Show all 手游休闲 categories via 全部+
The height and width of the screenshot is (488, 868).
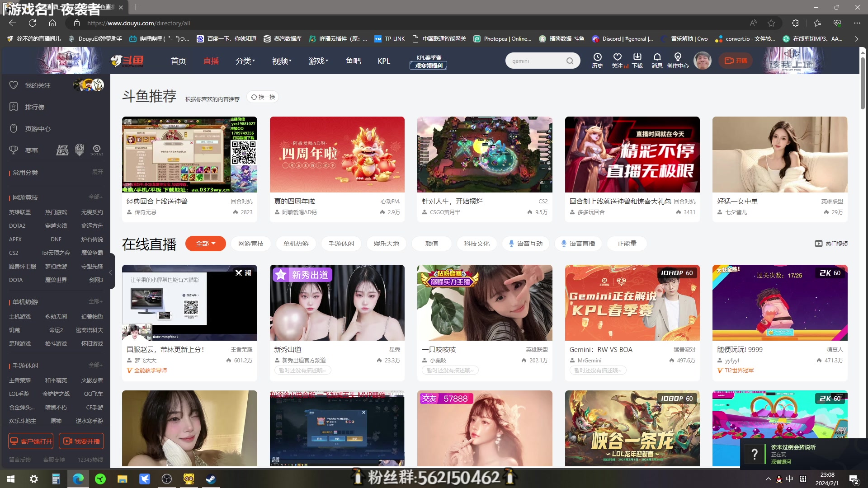point(96,365)
